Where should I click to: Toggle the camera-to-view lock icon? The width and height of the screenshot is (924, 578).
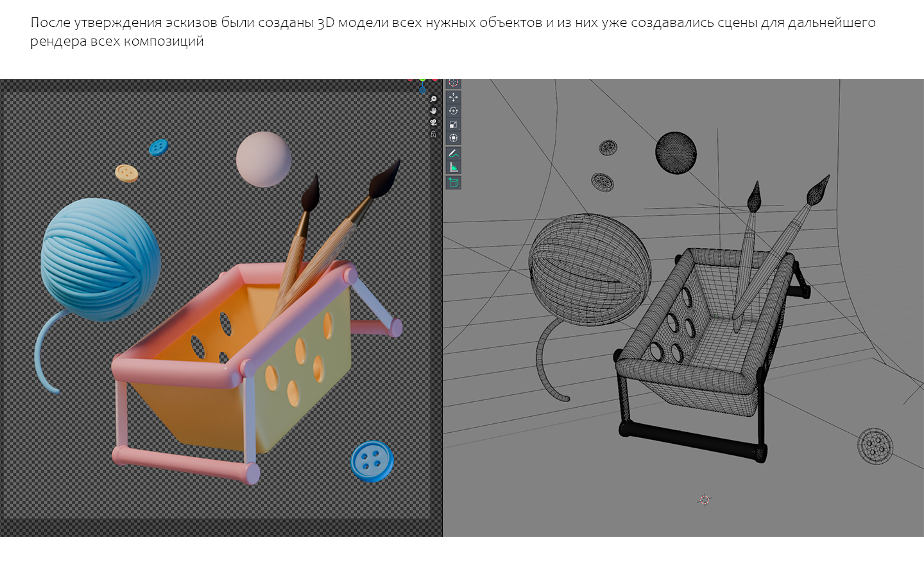[x=434, y=134]
